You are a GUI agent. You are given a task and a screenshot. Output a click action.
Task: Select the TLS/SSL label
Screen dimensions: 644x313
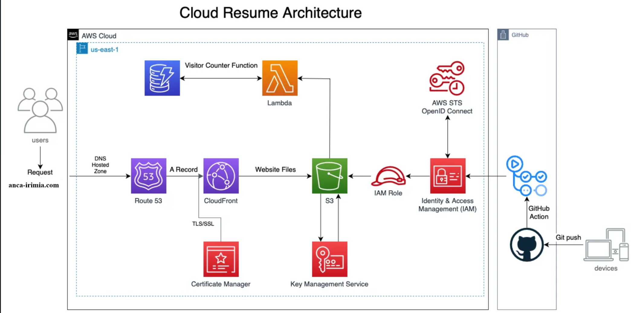click(x=203, y=224)
